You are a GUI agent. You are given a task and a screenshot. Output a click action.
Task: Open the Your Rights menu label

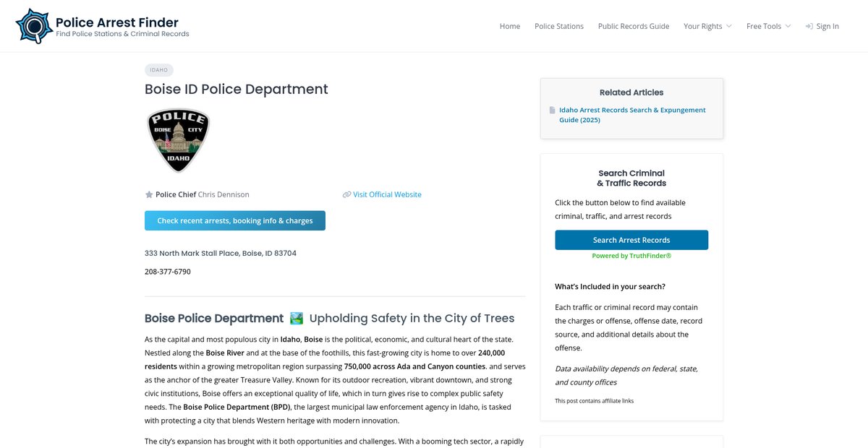coord(703,26)
